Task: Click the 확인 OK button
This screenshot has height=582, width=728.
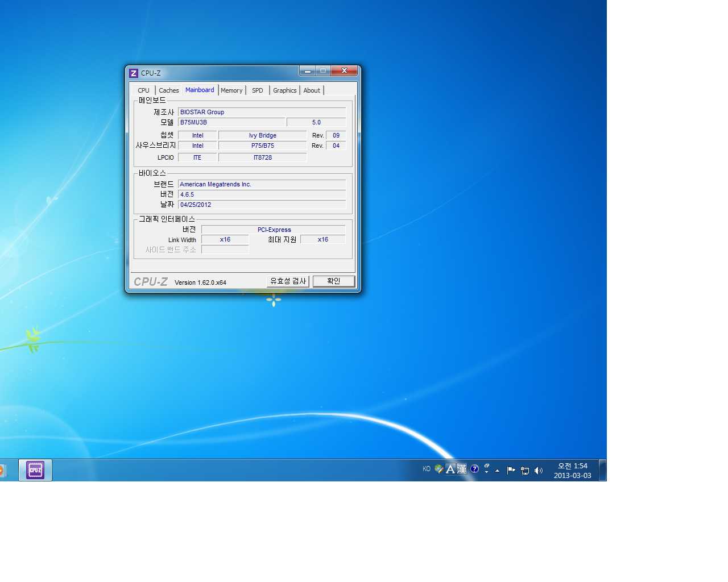Action: [334, 281]
